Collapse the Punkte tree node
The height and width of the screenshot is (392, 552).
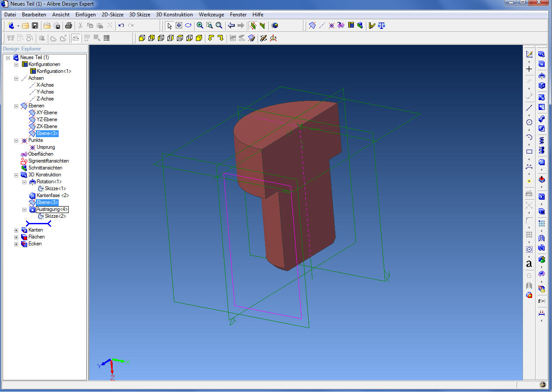(16, 140)
